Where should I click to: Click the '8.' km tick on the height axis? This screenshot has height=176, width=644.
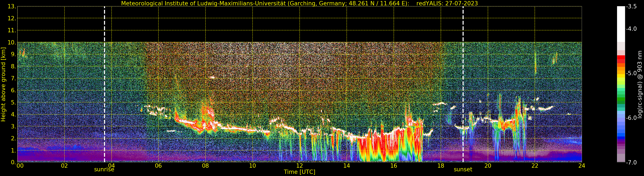[x=13, y=66]
